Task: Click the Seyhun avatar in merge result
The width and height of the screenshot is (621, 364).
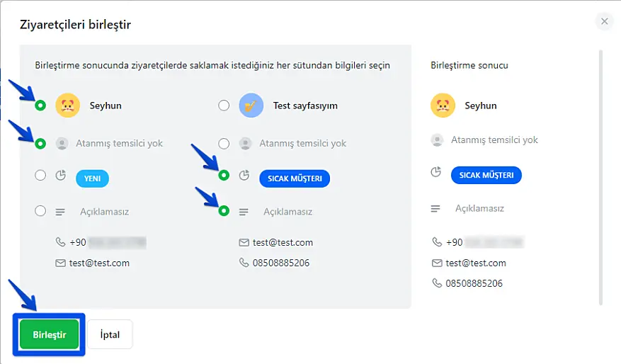Action: point(443,106)
